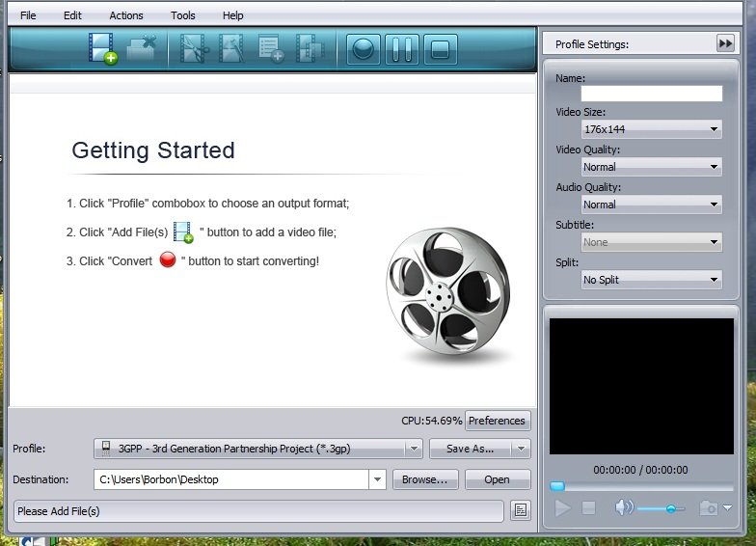Select the Clip (scissors) toolbar icon

point(194,48)
